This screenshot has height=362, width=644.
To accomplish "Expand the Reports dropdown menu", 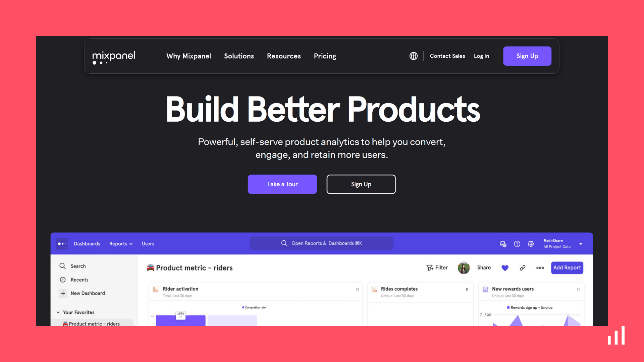I will coord(121,244).
